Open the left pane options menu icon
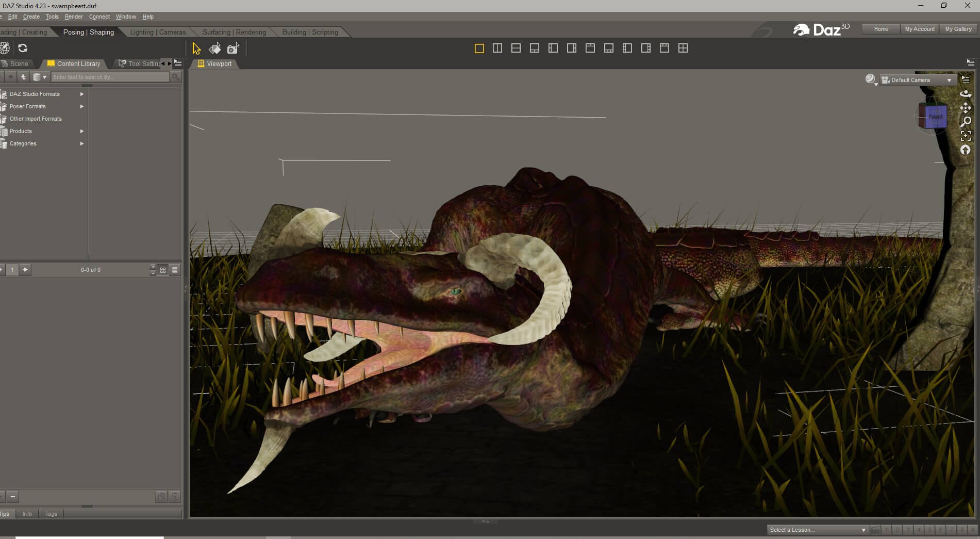 click(x=178, y=63)
